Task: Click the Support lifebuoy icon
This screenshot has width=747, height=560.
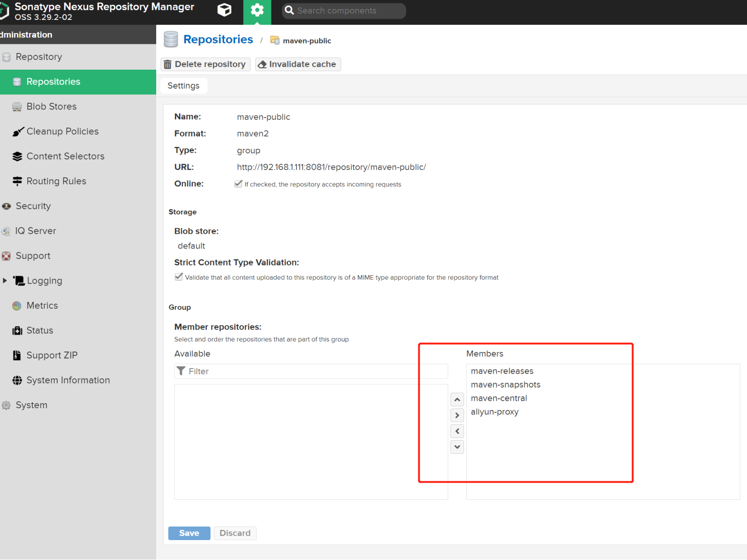Action: tap(6, 256)
